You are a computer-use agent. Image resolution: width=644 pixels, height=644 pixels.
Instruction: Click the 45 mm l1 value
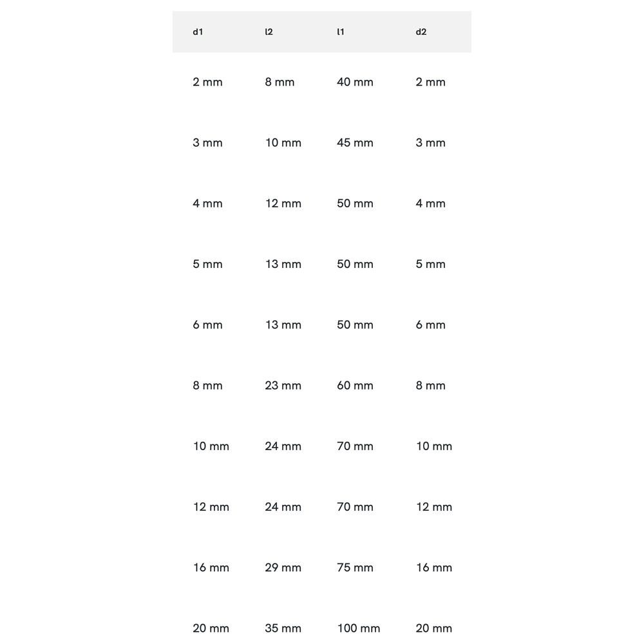click(355, 142)
